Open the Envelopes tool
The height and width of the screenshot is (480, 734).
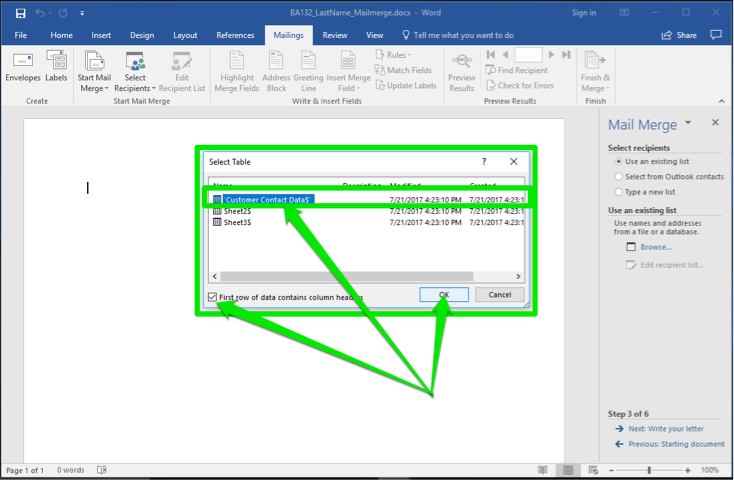coord(23,67)
